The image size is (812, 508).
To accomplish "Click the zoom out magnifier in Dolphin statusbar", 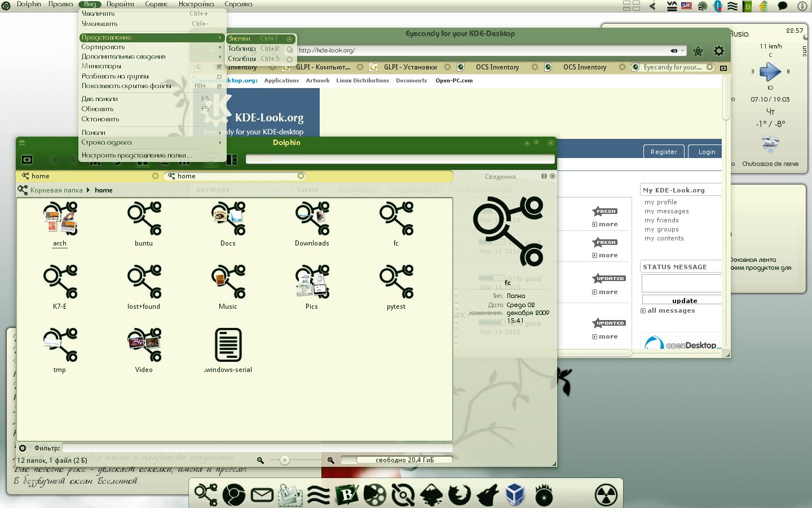I will [x=261, y=460].
